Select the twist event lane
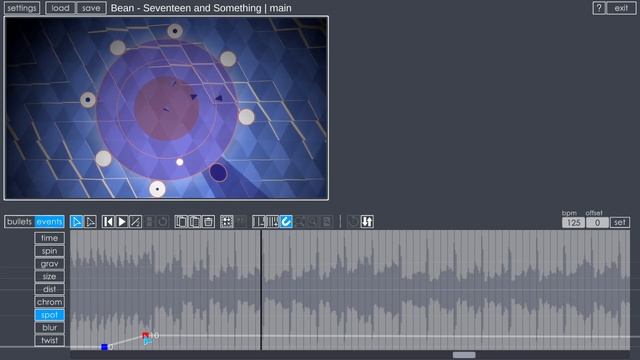Viewport: 640px width, 360px height. tap(49, 340)
